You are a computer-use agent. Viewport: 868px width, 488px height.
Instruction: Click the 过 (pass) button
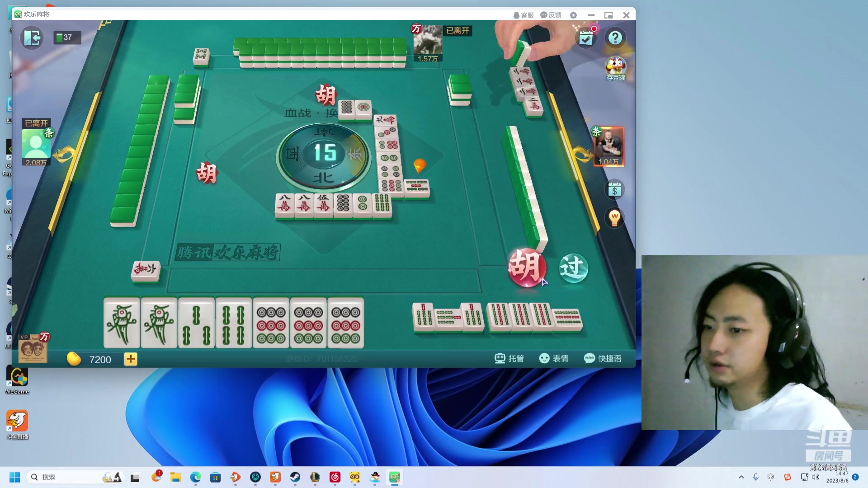point(574,268)
